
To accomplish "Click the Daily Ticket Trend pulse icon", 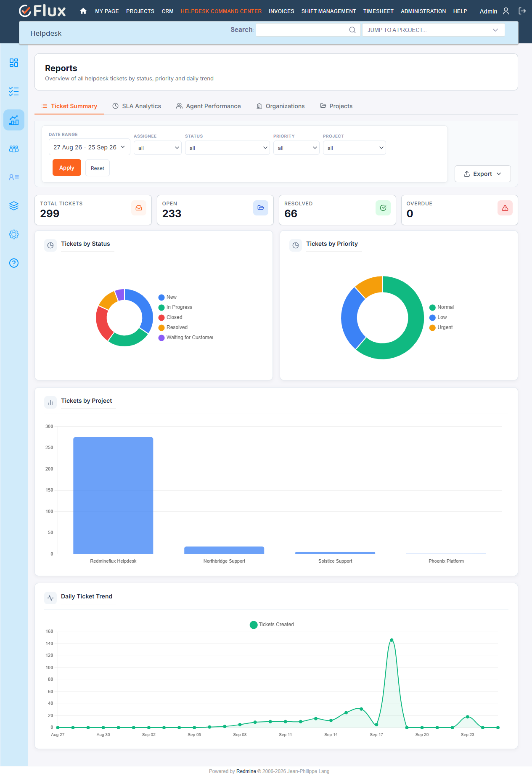I will click(x=50, y=598).
